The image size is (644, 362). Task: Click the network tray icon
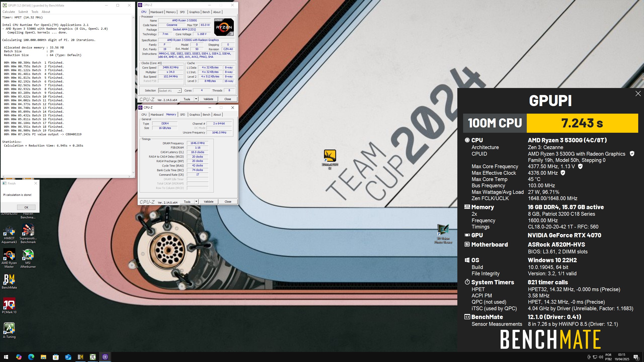coord(595,357)
